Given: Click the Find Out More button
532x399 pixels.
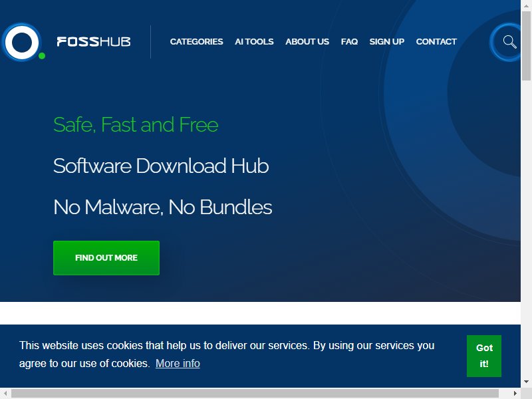Looking at the screenshot, I should (106, 258).
